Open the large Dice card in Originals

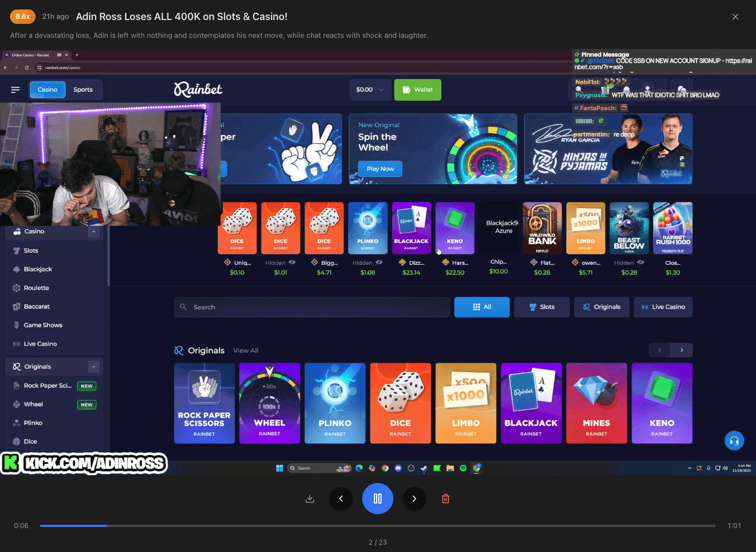[x=401, y=403]
